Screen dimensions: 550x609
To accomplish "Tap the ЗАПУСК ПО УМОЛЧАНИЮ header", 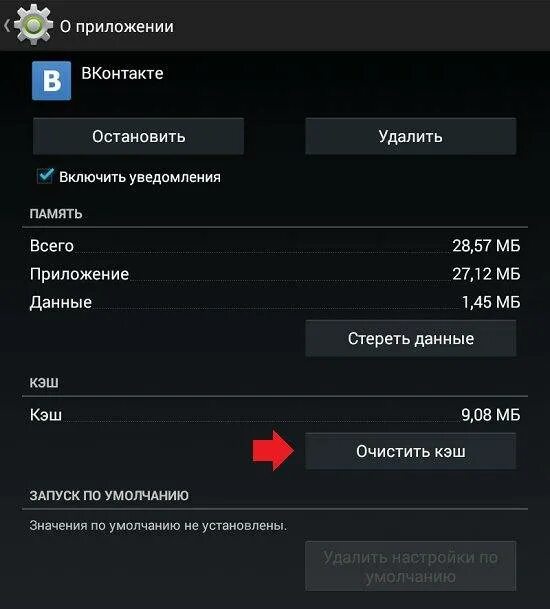I will coord(109,496).
